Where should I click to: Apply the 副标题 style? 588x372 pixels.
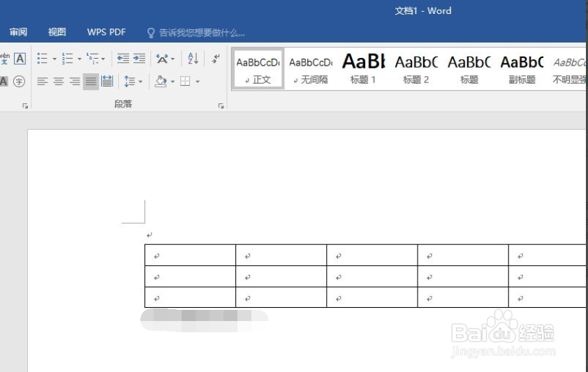click(x=522, y=69)
